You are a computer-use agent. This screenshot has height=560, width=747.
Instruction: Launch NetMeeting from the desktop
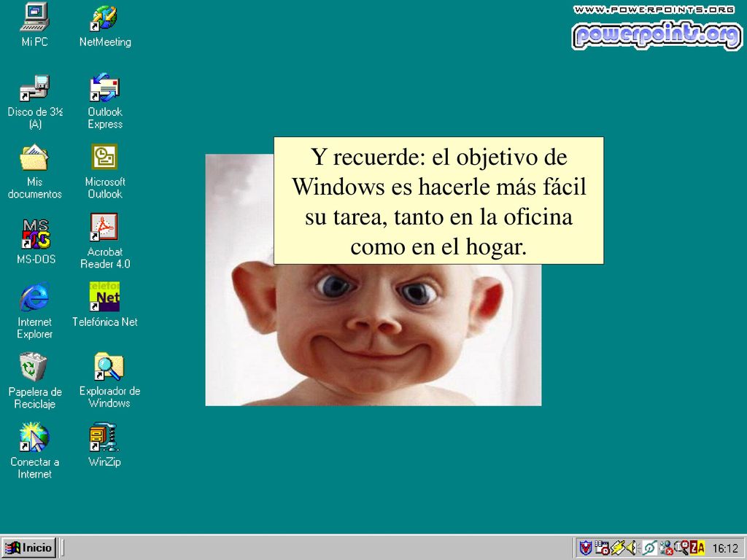tap(105, 26)
